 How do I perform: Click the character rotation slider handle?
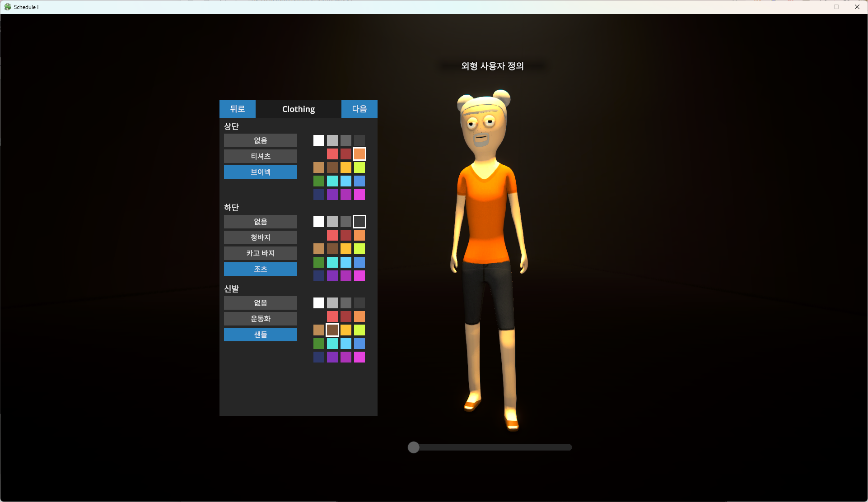414,447
